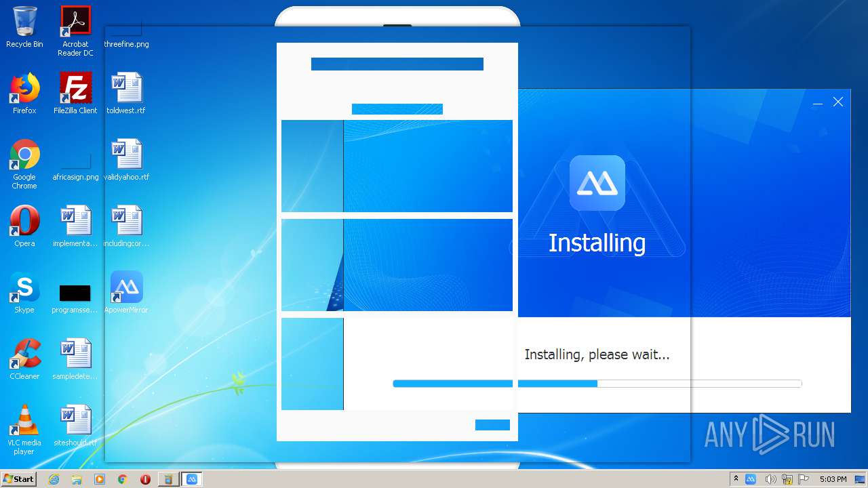Switch to ApowerMirror taskbar button
The image size is (868, 488).
pyautogui.click(x=192, y=479)
